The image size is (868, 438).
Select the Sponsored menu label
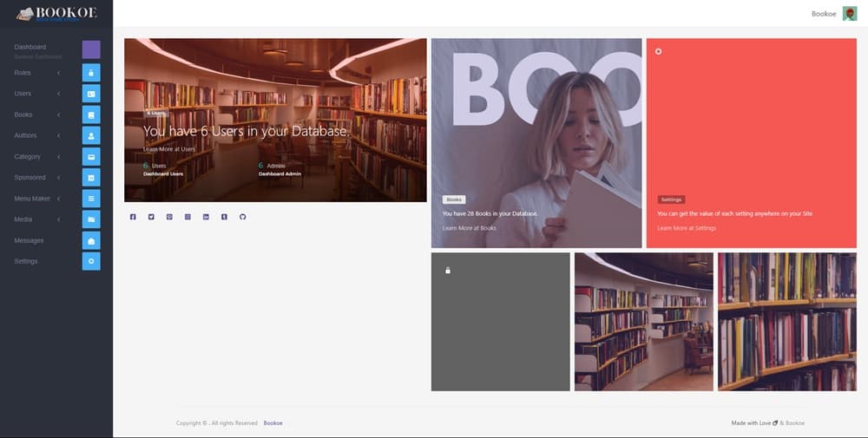[30, 178]
